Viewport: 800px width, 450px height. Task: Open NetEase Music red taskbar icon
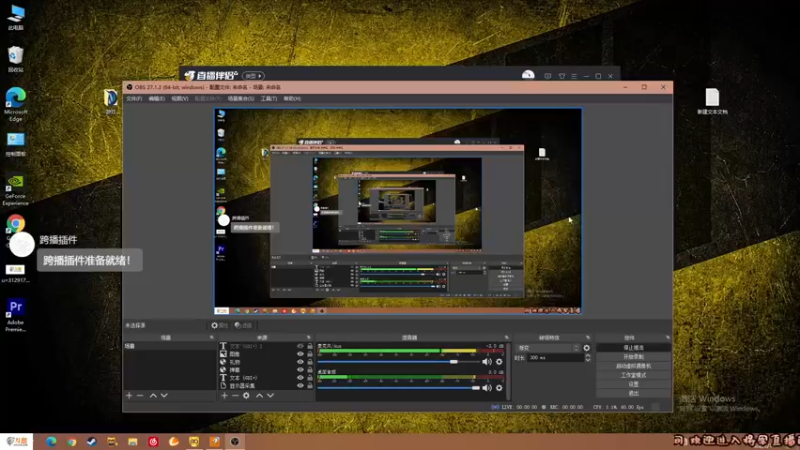(x=153, y=441)
